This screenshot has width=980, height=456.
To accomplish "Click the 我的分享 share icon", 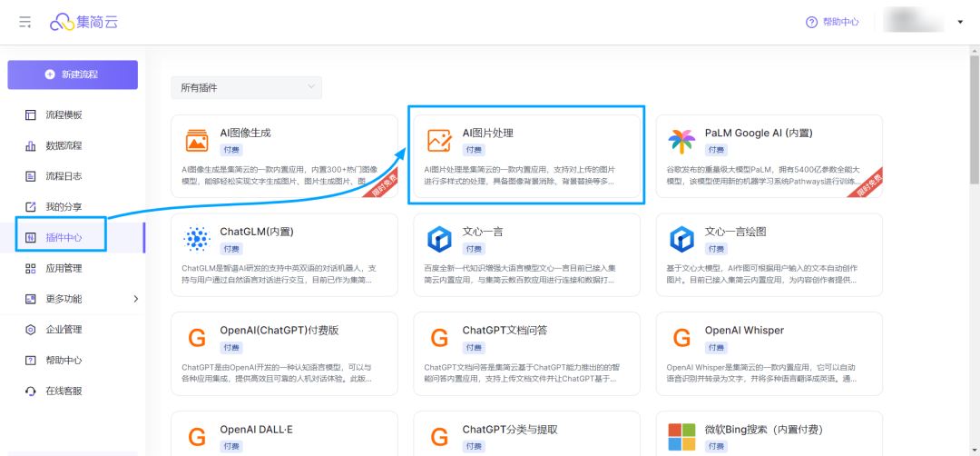I will [31, 207].
